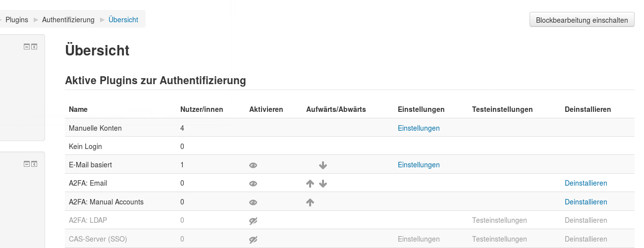Click Blockbearbeitung einschalten button

582,20
